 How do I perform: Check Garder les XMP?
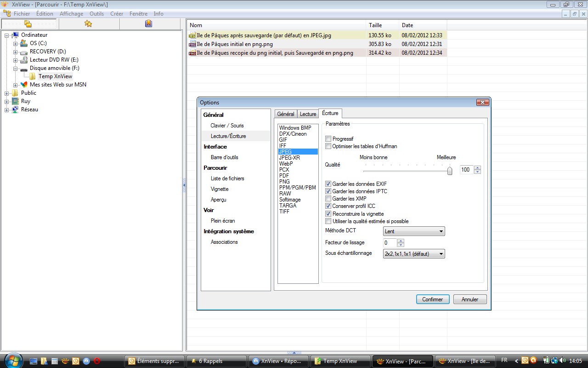click(328, 199)
